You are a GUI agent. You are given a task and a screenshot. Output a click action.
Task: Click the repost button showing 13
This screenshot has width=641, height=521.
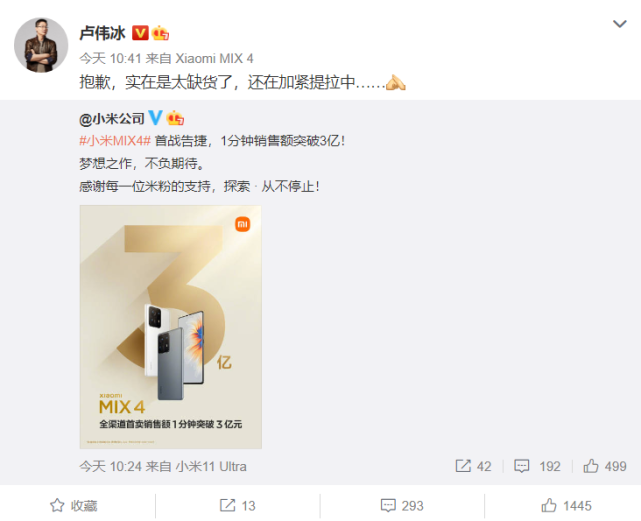pos(238,505)
